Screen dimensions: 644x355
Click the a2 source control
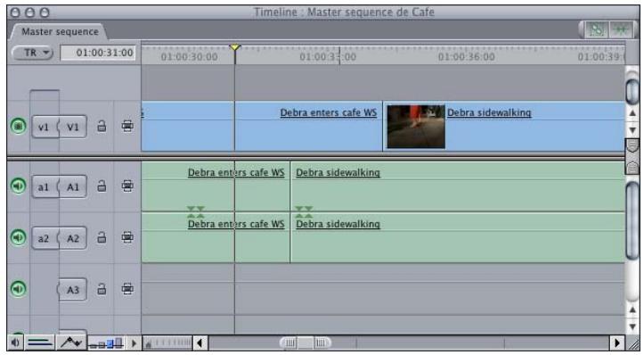click(45, 238)
